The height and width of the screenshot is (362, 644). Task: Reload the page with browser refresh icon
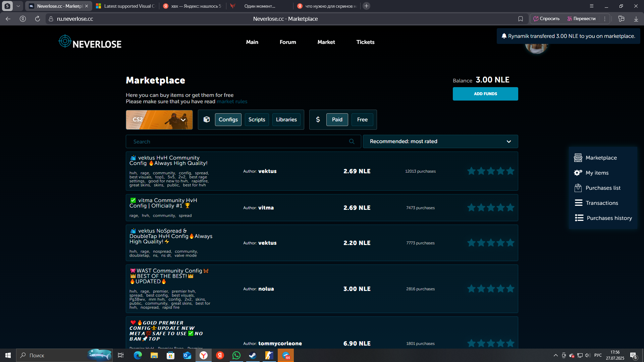click(x=38, y=19)
